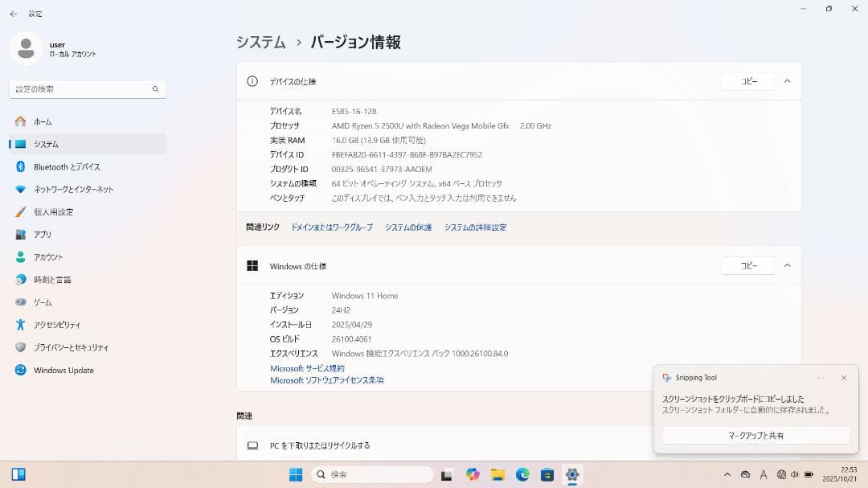
Task: Open network status globe in tray
Action: pyautogui.click(x=781, y=474)
